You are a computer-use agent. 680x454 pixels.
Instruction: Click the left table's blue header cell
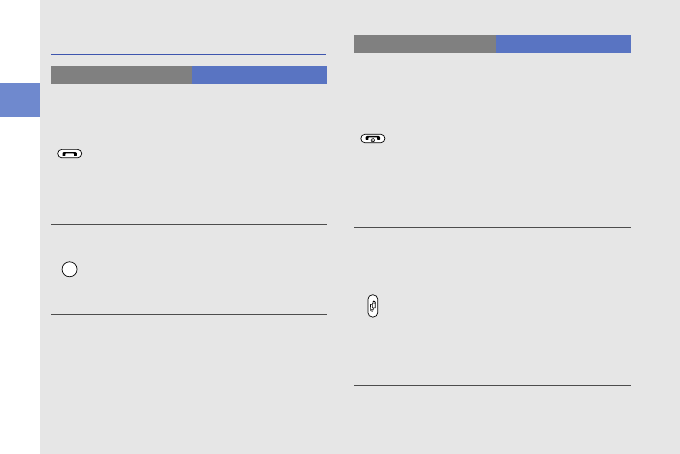coord(259,75)
